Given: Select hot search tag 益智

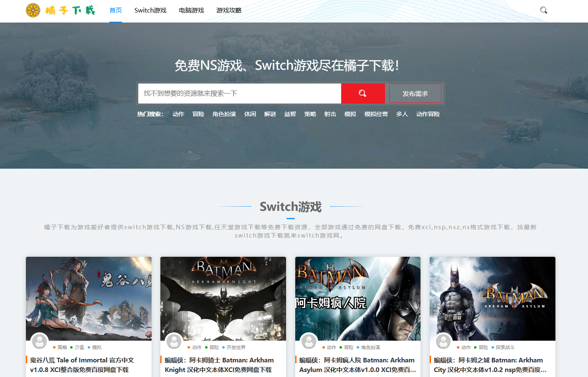Looking at the screenshot, I should point(290,114).
